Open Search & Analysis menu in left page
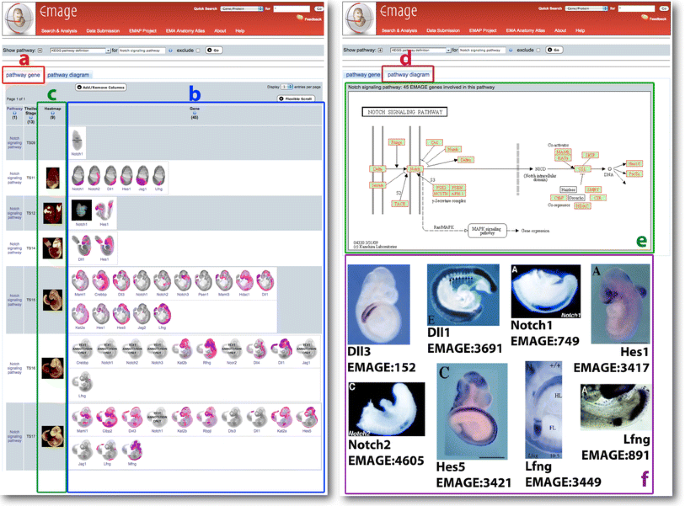 [59, 31]
